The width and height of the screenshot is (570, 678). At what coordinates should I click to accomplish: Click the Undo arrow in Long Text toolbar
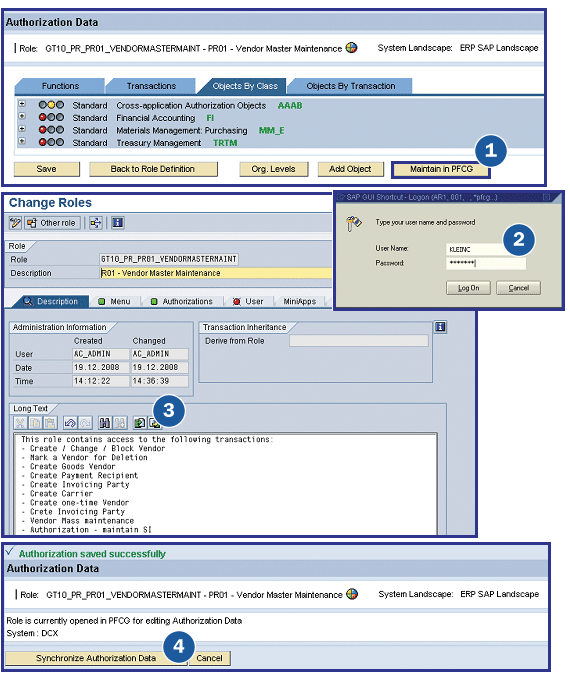coord(70,422)
